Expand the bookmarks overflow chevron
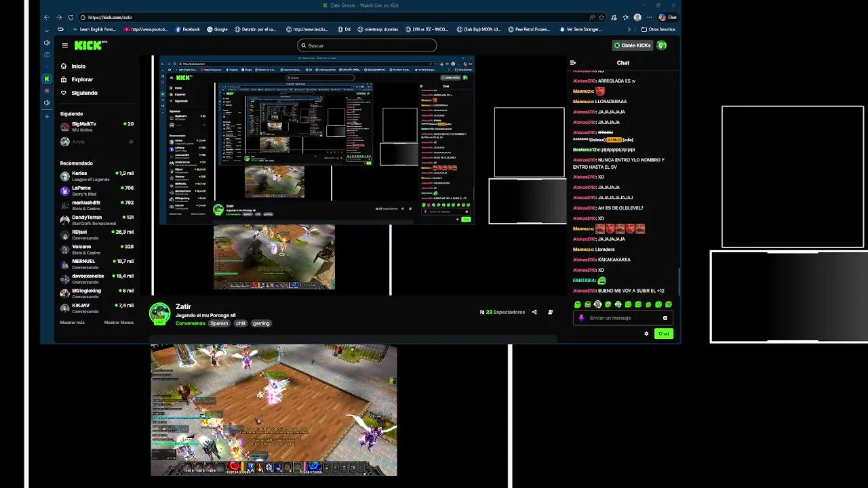The height and width of the screenshot is (488, 868). point(630,30)
